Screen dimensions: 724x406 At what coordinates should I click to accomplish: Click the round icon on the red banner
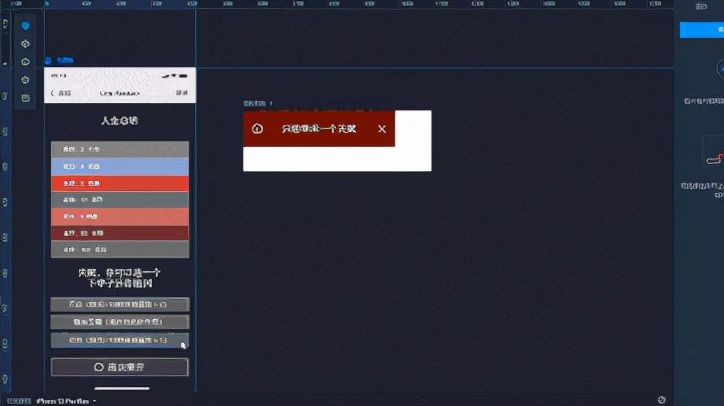coord(257,128)
